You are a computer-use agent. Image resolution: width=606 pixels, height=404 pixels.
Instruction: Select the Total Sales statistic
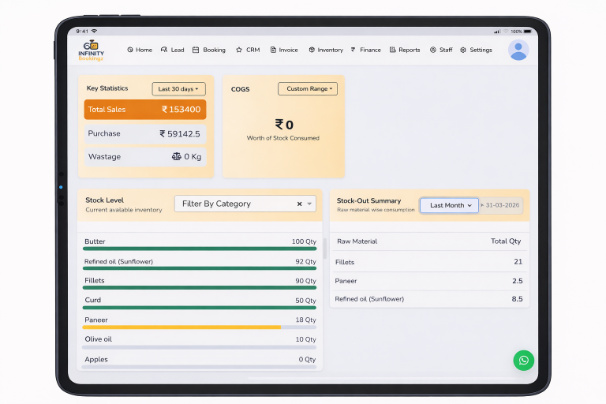(145, 109)
